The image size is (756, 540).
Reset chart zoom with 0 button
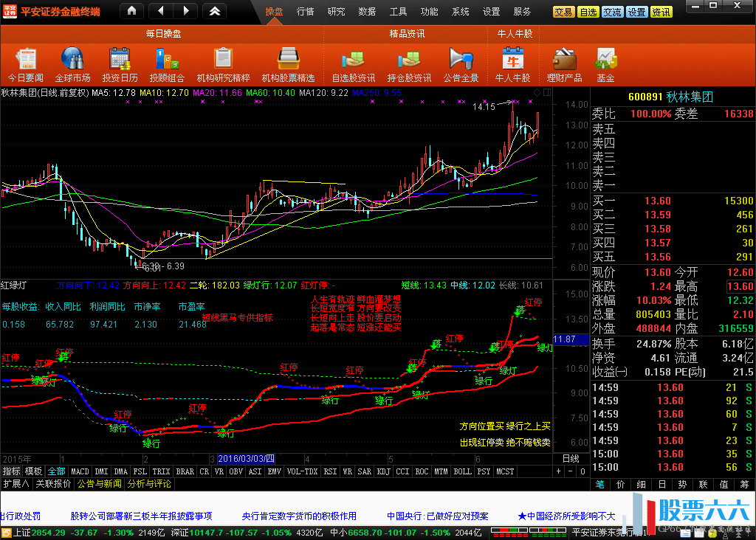[x=583, y=471]
